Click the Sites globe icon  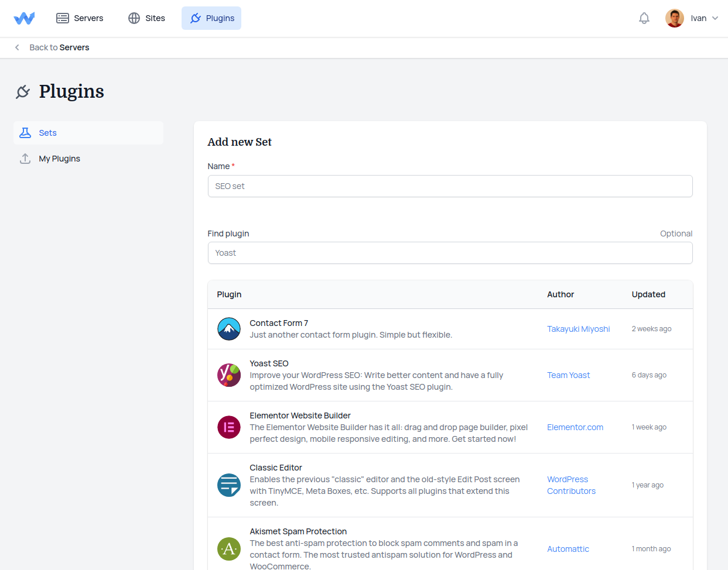tap(134, 18)
